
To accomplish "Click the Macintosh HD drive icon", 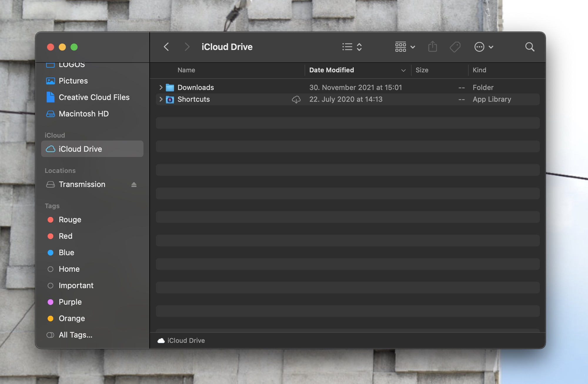I will [x=51, y=114].
